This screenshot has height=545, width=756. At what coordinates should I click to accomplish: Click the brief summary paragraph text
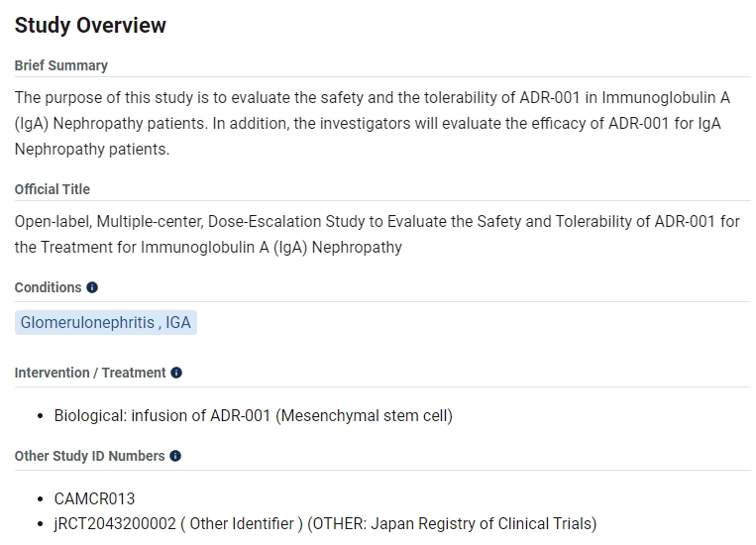pos(372,124)
